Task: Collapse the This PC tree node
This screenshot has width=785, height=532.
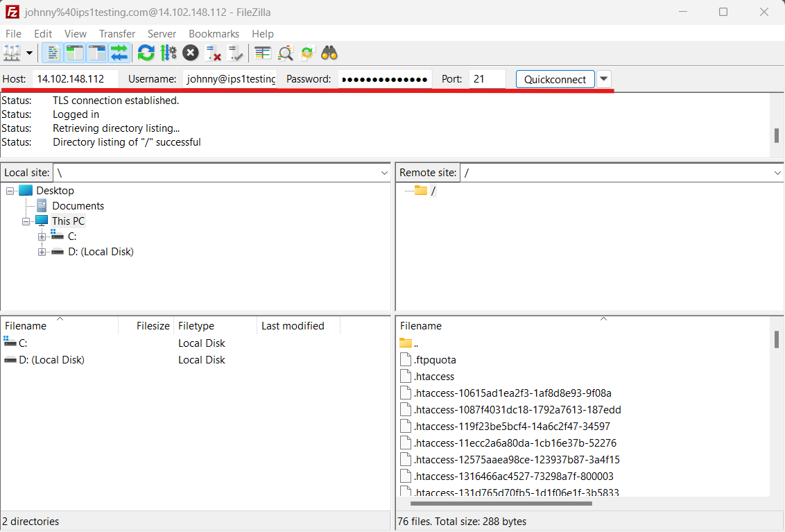Action: click(x=26, y=221)
